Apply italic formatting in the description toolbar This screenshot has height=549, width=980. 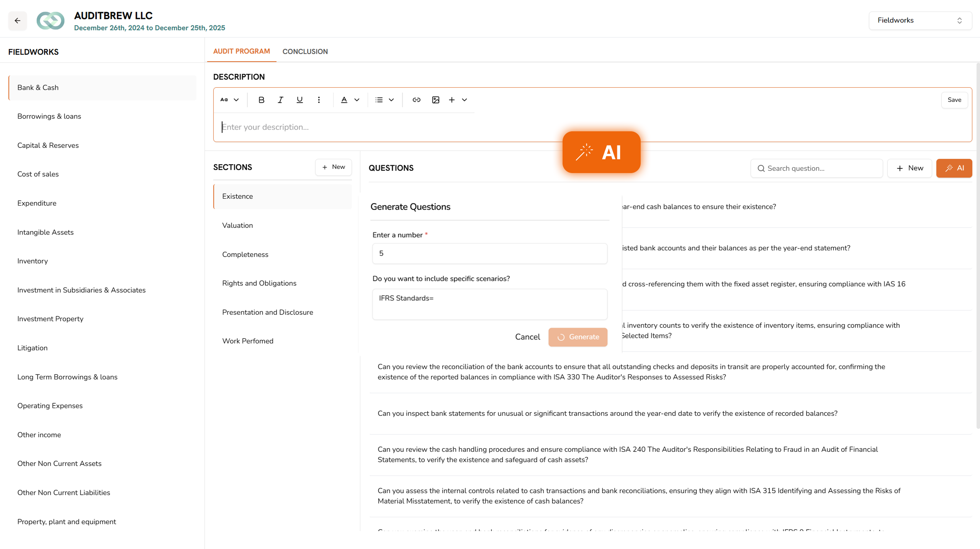click(x=280, y=100)
